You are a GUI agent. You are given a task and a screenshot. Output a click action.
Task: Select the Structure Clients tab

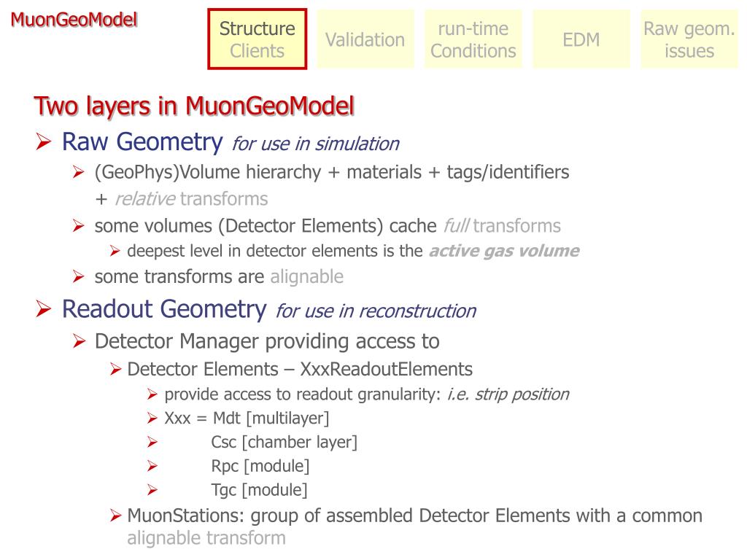pos(258,39)
